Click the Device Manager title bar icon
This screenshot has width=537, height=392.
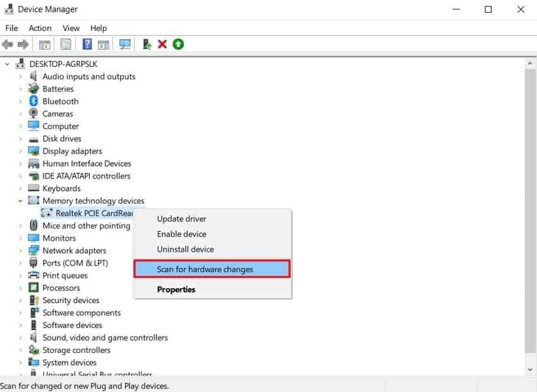[x=9, y=9]
